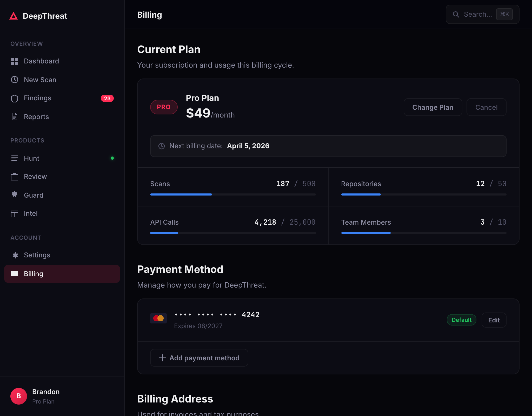Click the Hunt lines icon

15,158
